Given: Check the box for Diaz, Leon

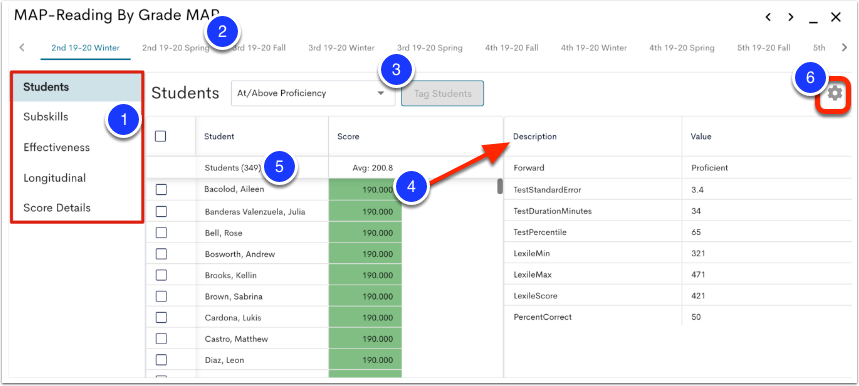Looking at the screenshot, I should pos(161,360).
